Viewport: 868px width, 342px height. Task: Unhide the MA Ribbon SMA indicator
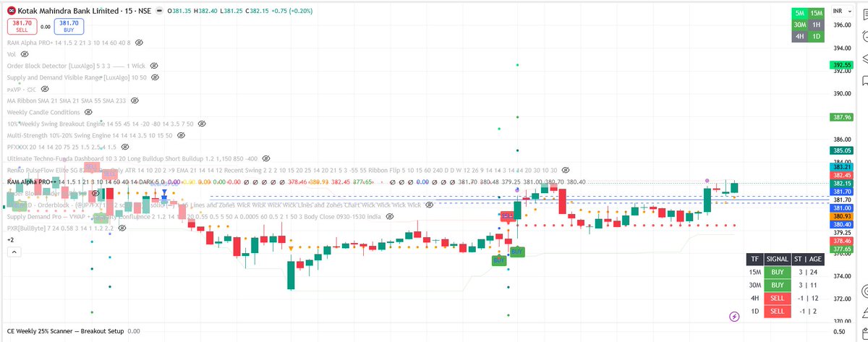135,101
